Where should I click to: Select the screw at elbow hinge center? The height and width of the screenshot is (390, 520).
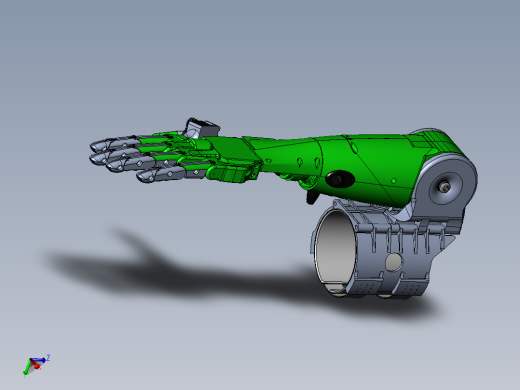(444, 188)
